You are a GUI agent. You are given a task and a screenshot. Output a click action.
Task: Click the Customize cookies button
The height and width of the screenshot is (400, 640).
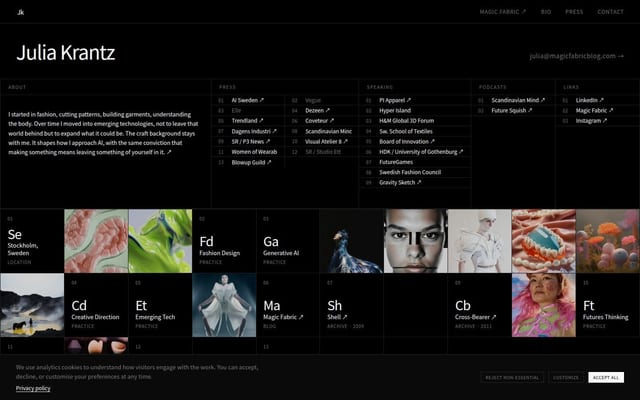(566, 378)
